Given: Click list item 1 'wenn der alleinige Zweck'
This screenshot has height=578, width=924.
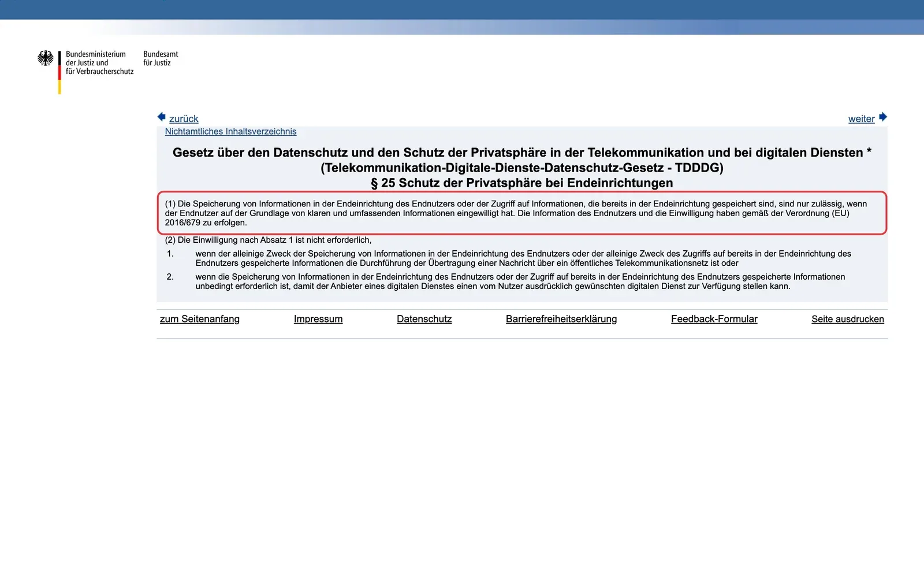Looking at the screenshot, I should coord(523,258).
